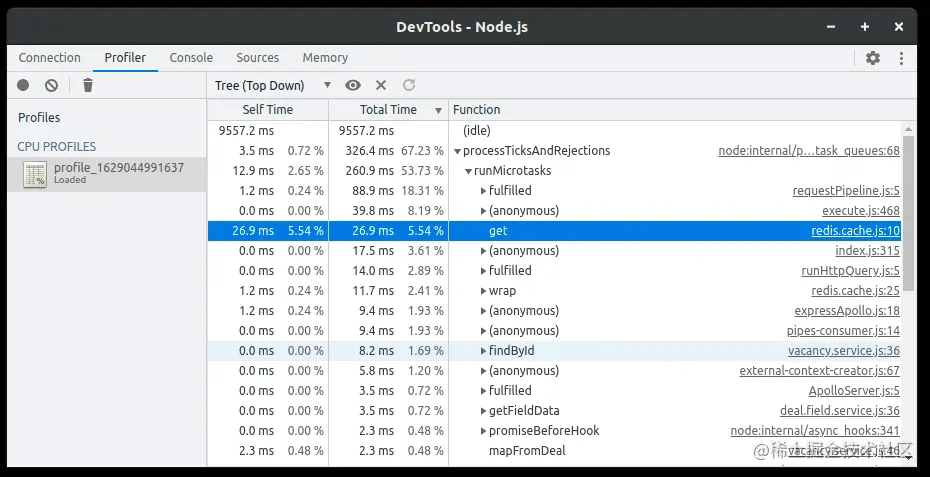Open the Tree (Top Down) view dropdown
The width and height of the screenshot is (930, 477).
[x=273, y=85]
